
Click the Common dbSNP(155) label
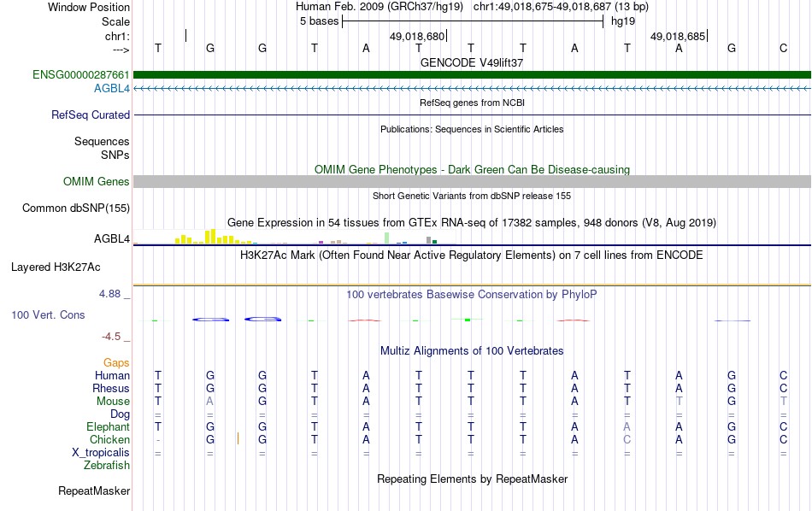point(76,209)
